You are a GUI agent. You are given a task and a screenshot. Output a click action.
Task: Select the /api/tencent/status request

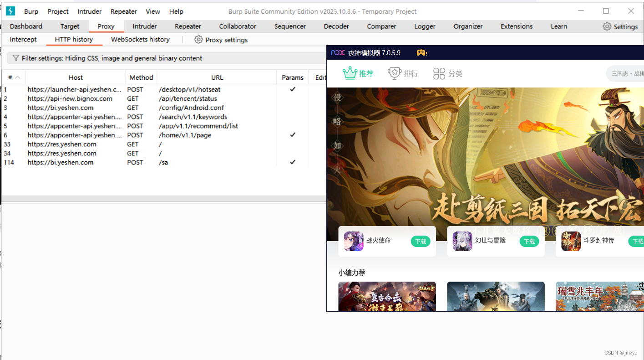164,98
